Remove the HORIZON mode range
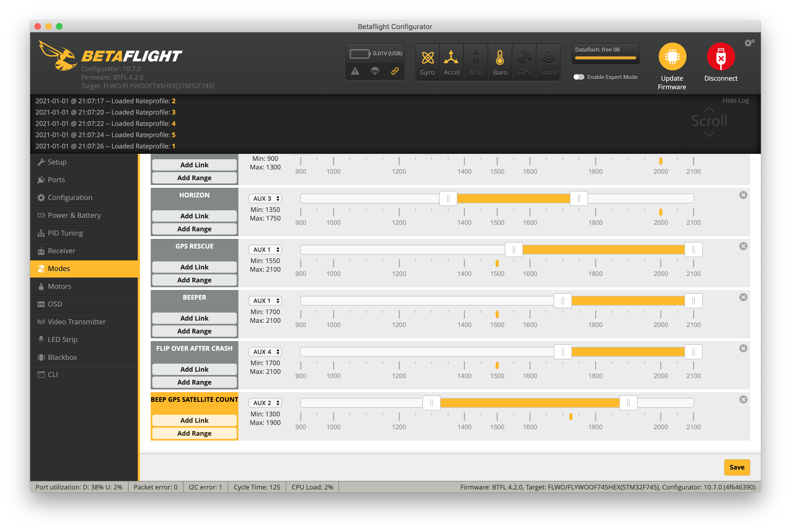Image resolution: width=791 pixels, height=532 pixels. click(743, 195)
